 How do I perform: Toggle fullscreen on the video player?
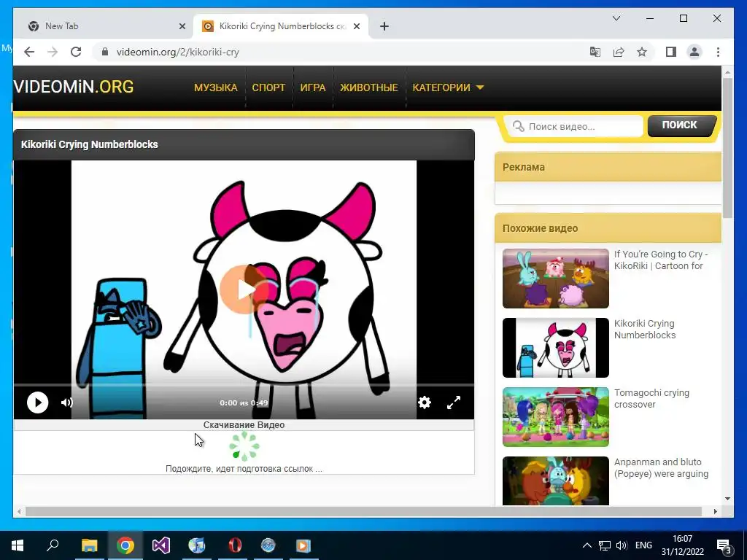coord(454,402)
